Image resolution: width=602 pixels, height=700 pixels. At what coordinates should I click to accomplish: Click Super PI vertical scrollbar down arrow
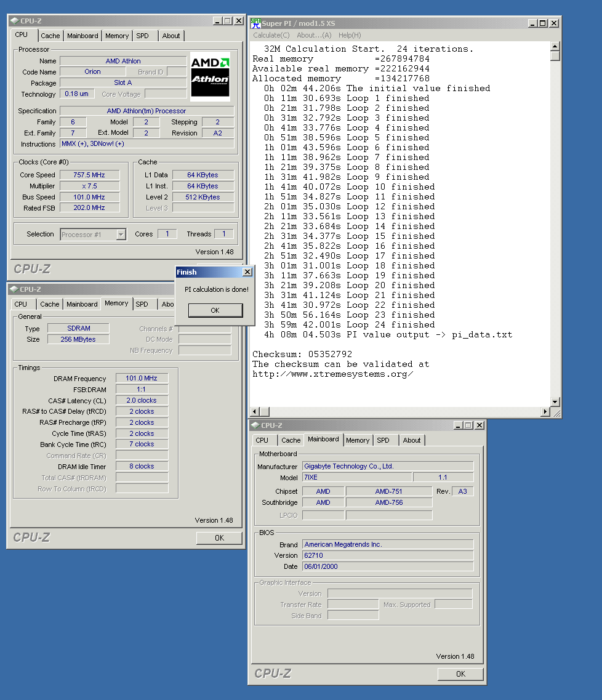pos(555,401)
